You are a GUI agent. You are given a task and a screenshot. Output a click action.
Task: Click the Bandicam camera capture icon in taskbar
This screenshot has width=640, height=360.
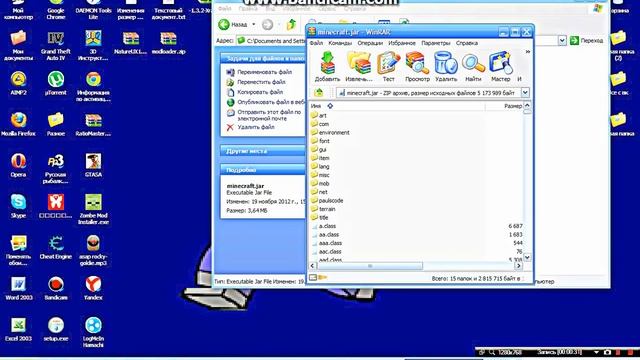pyautogui.click(x=607, y=352)
